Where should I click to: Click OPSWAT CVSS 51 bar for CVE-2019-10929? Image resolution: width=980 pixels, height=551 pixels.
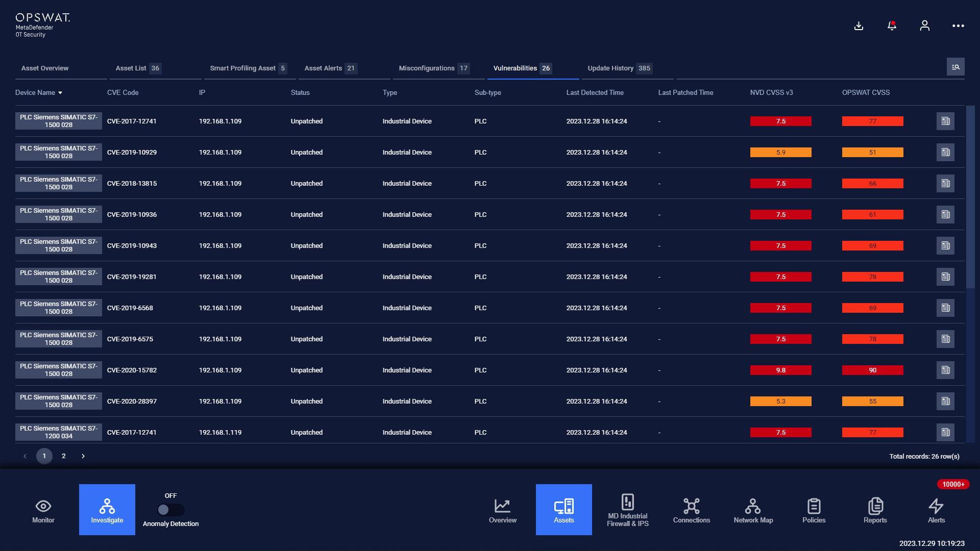click(x=872, y=153)
